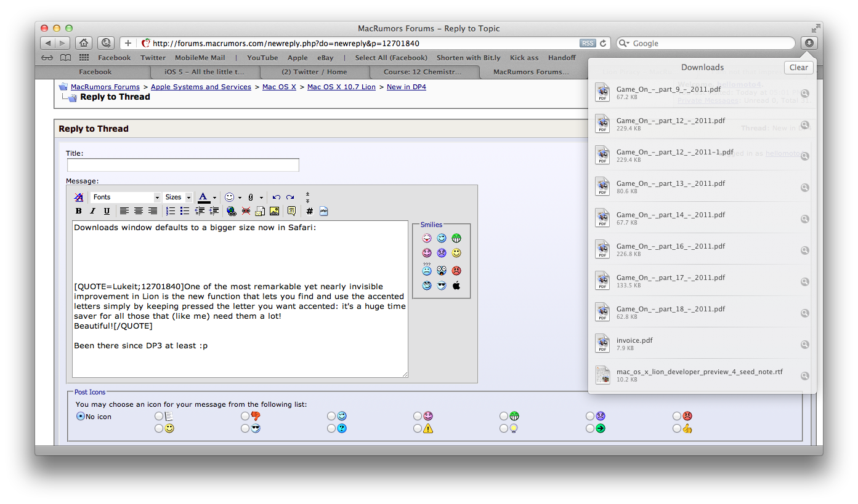Wrap PHP tags using php icon
Screen dimensions: 858x504
(324, 211)
